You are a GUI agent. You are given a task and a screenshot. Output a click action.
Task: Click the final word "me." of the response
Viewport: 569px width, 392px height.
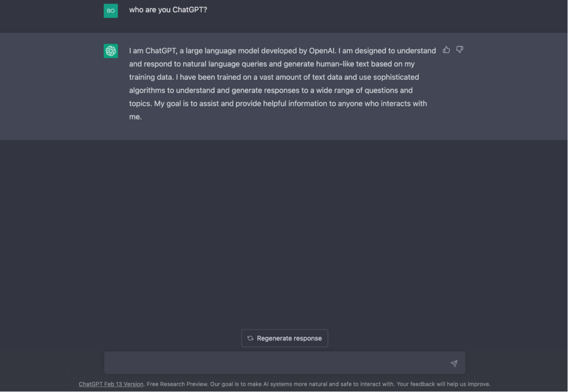(x=135, y=117)
